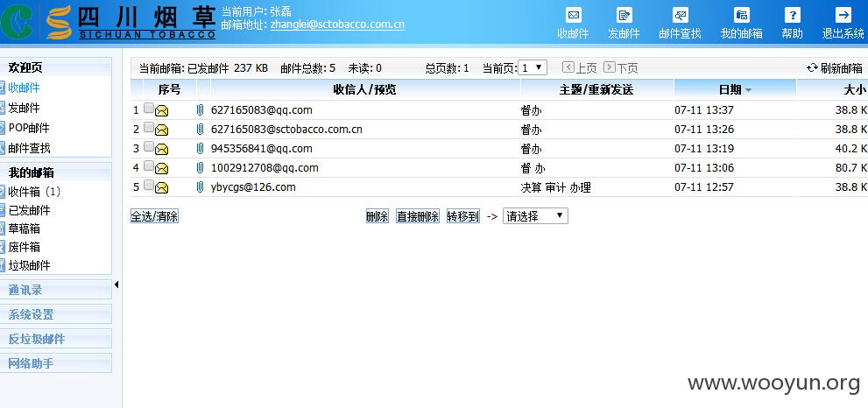Click the 收邮件 envelope icon in header
Image resolution: width=868 pixels, height=408 pixels.
(574, 15)
